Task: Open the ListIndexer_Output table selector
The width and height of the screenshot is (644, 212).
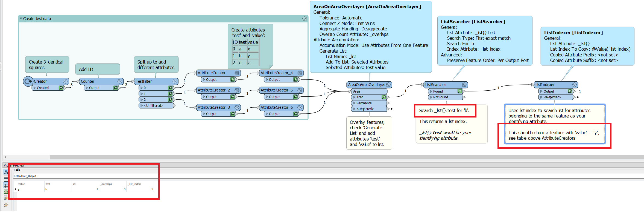Action: pos(328,176)
